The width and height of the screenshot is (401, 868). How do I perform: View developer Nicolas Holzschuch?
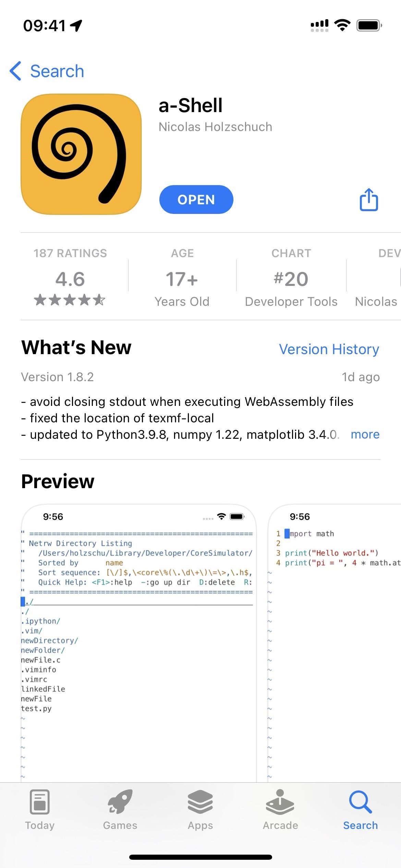point(215,127)
